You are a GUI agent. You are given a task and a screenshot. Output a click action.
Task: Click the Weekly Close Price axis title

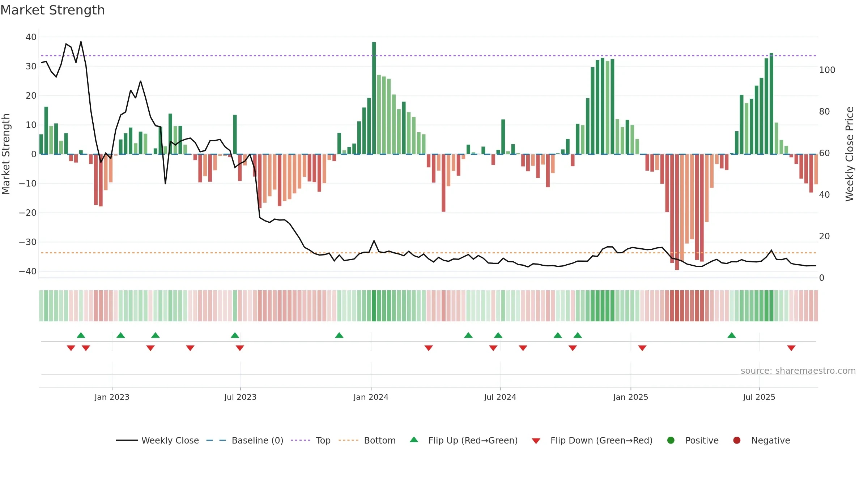click(x=850, y=154)
